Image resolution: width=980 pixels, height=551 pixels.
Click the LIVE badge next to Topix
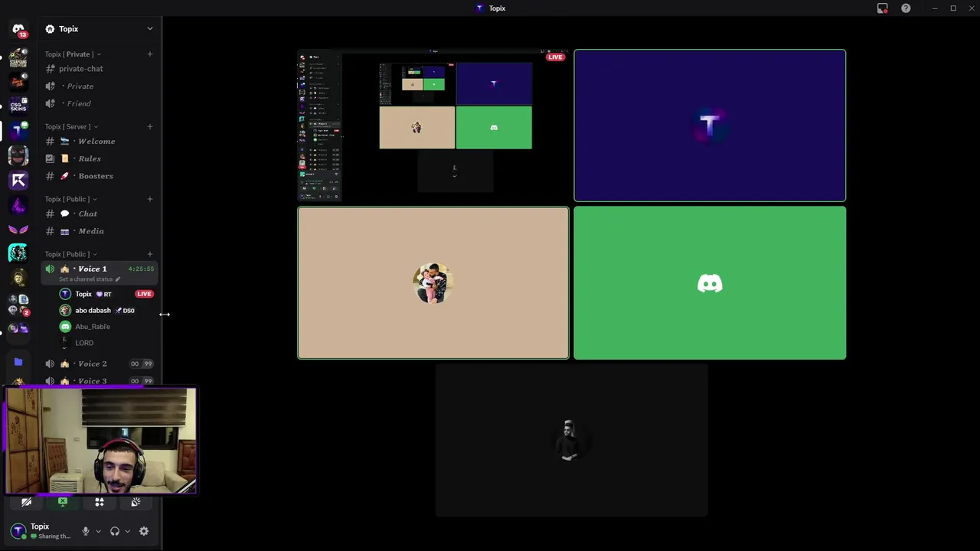coord(144,294)
